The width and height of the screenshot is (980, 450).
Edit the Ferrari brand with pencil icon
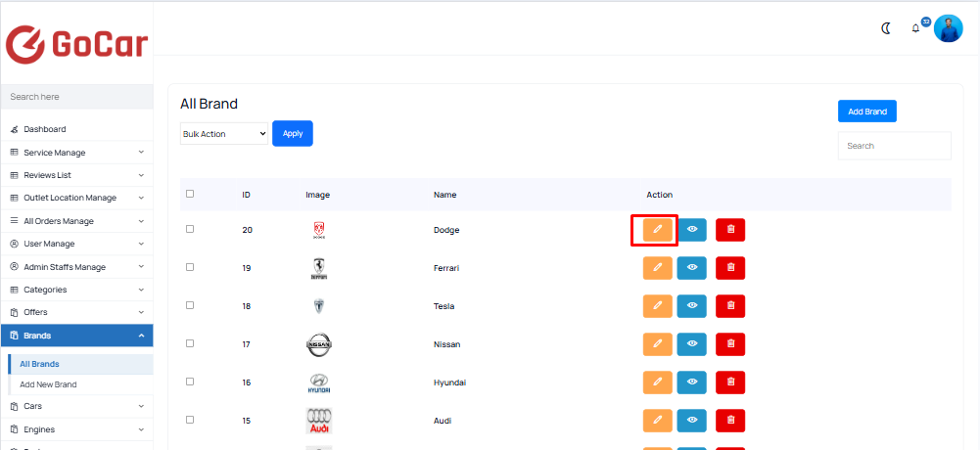coord(658,268)
